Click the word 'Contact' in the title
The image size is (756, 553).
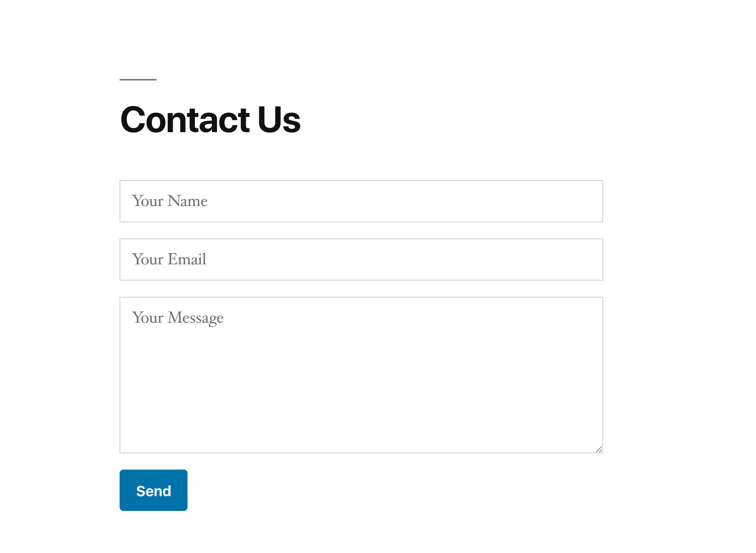click(185, 119)
